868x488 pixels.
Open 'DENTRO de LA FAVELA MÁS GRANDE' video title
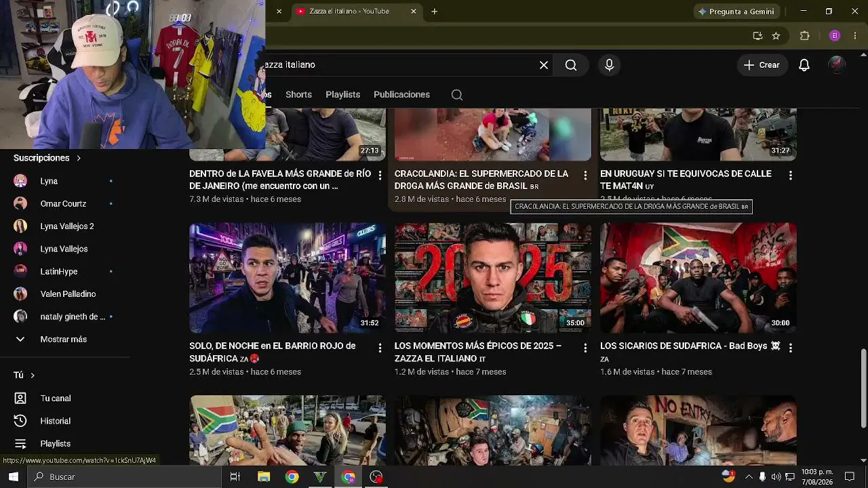tap(280, 180)
